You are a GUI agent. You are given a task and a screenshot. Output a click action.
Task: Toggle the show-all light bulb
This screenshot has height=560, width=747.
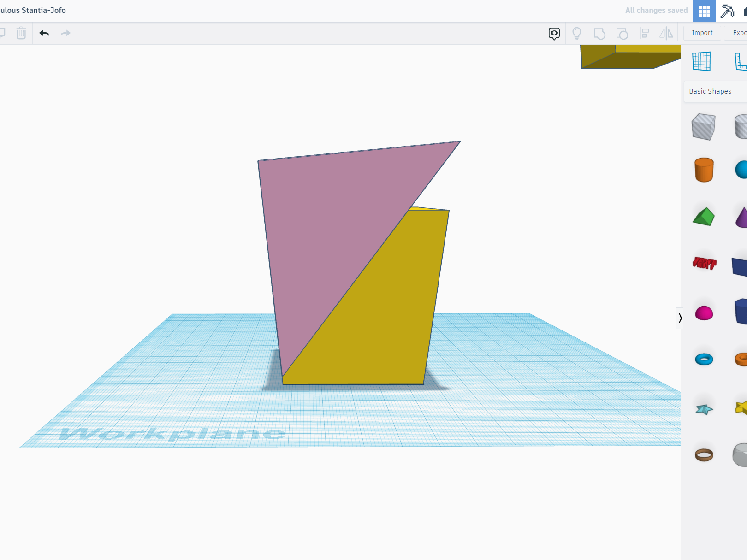tap(577, 33)
